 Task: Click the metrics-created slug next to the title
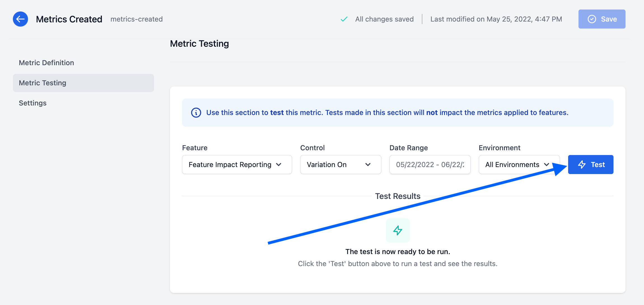(x=137, y=19)
